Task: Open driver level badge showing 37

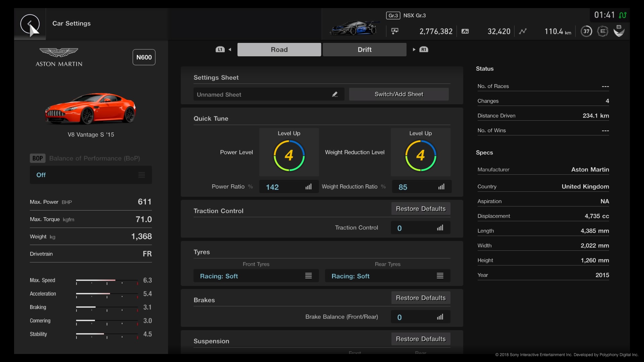Action: 586,31
